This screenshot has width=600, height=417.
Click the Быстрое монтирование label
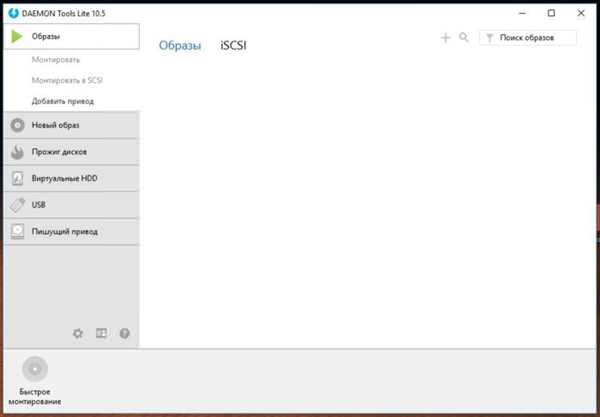point(35,397)
